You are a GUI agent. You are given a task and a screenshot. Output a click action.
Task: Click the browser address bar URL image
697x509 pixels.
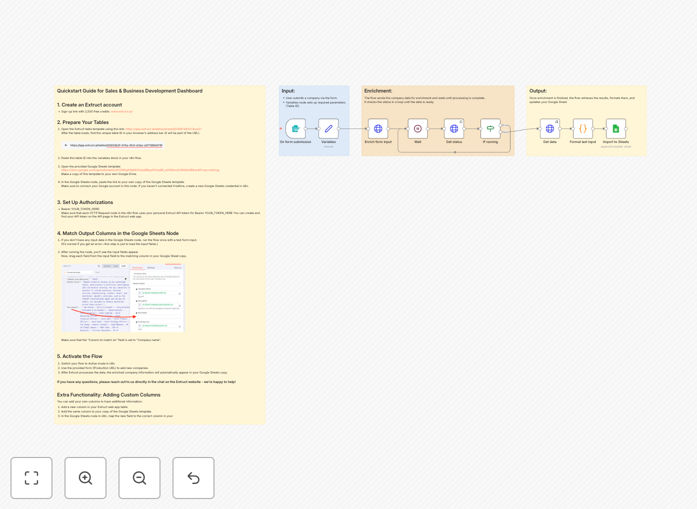[113, 145]
